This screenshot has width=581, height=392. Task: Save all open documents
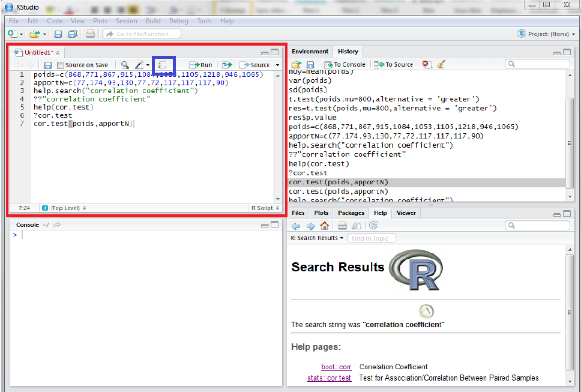[73, 34]
